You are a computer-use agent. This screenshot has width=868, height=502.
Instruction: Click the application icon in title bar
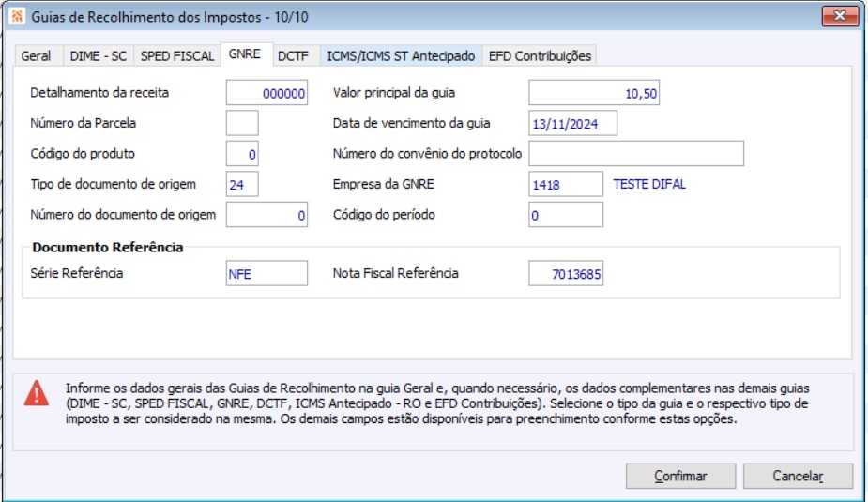(17, 16)
